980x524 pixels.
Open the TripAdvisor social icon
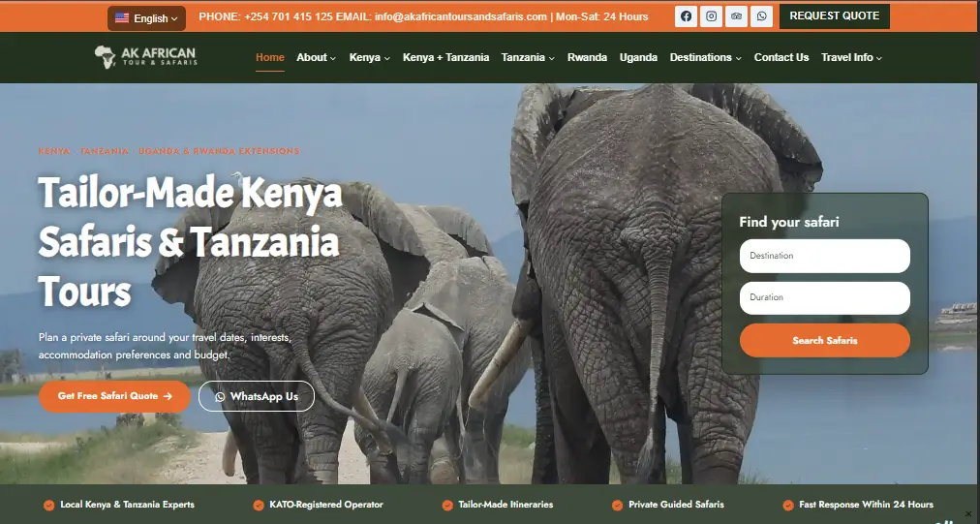(736, 16)
